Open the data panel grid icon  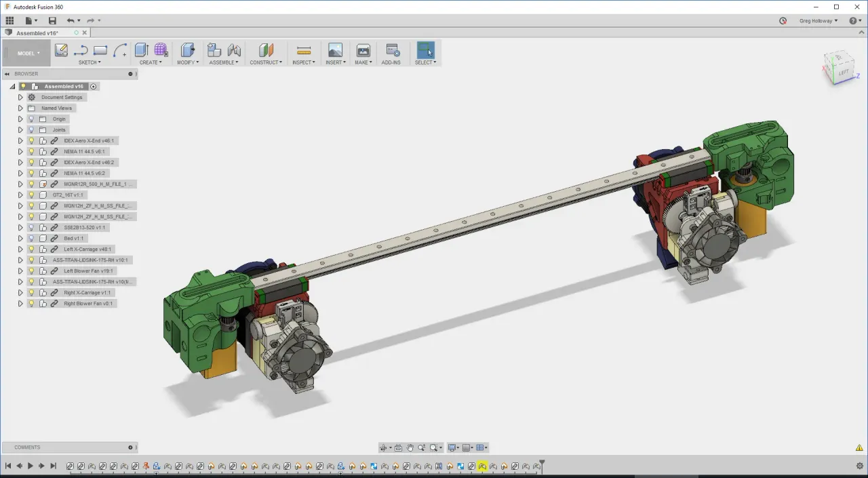pyautogui.click(x=9, y=21)
